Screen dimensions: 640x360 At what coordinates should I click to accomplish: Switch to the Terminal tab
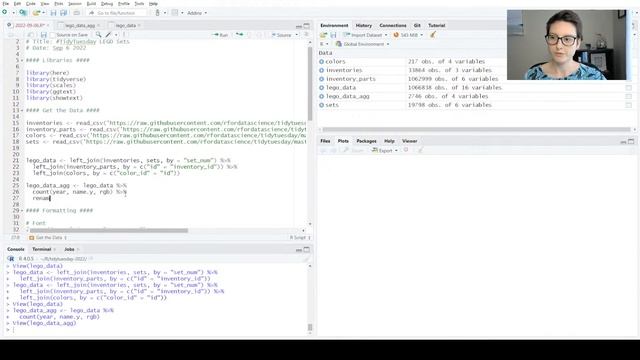click(42, 249)
